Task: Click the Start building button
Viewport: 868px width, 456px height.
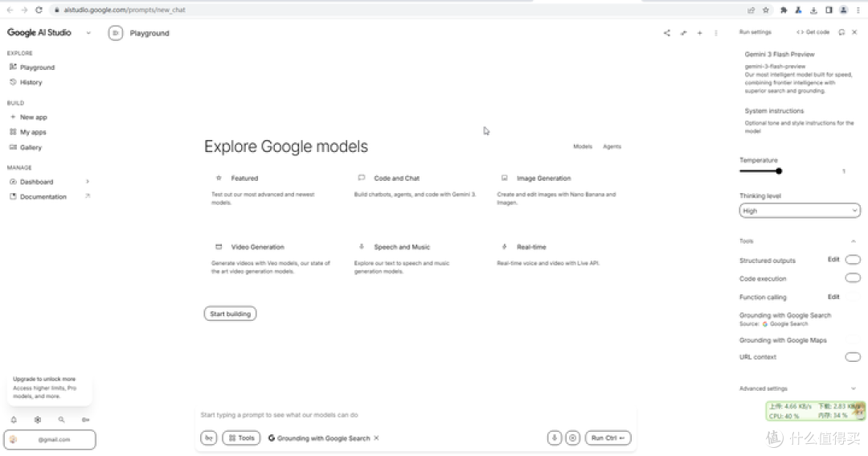Action: pos(231,314)
